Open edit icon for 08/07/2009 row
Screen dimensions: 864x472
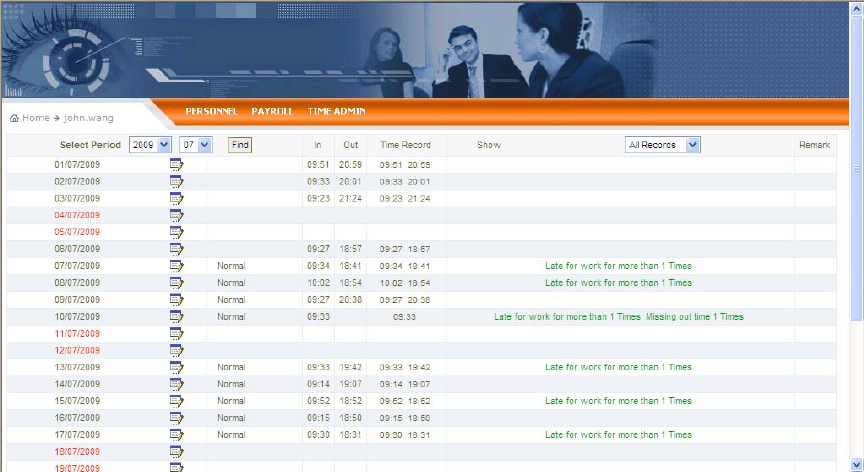[x=176, y=283]
